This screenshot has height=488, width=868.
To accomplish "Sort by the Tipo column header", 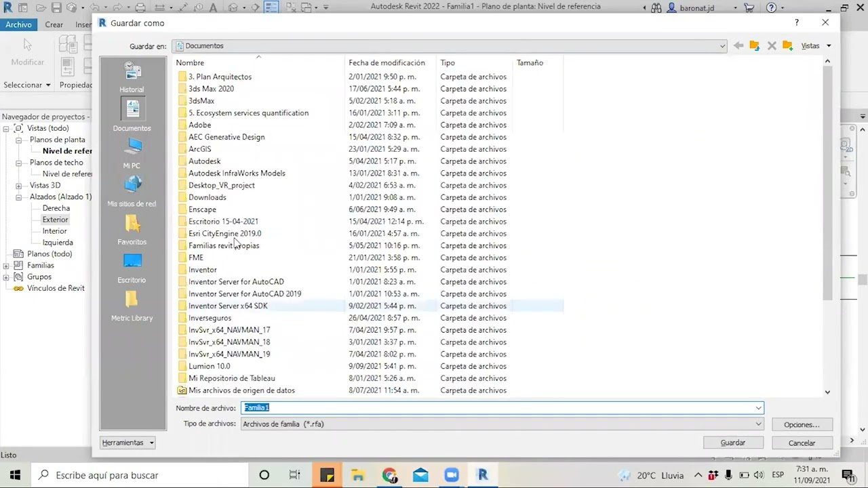I will click(475, 62).
